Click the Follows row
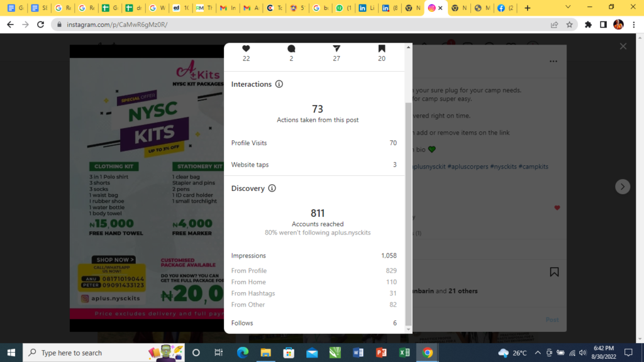 314,323
